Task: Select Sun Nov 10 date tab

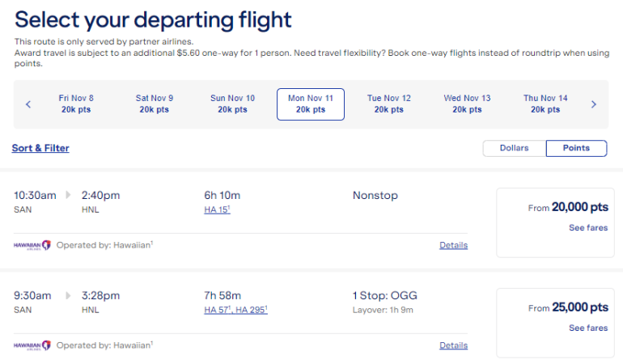Action: pyautogui.click(x=232, y=104)
